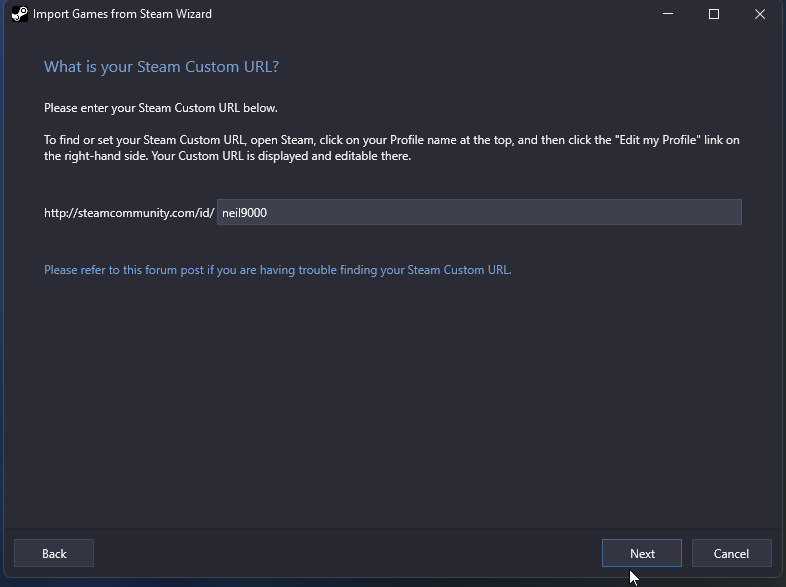Focus the Steam Custom URL text box
The height and width of the screenshot is (587, 786).
(479, 212)
